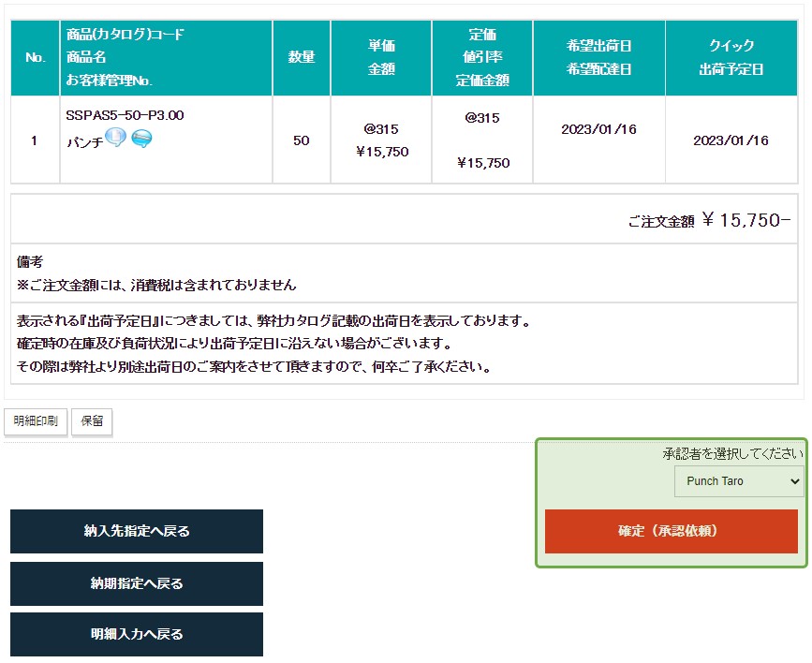
Task: Navigate back with 明細入力へ戻る
Action: tap(137, 634)
